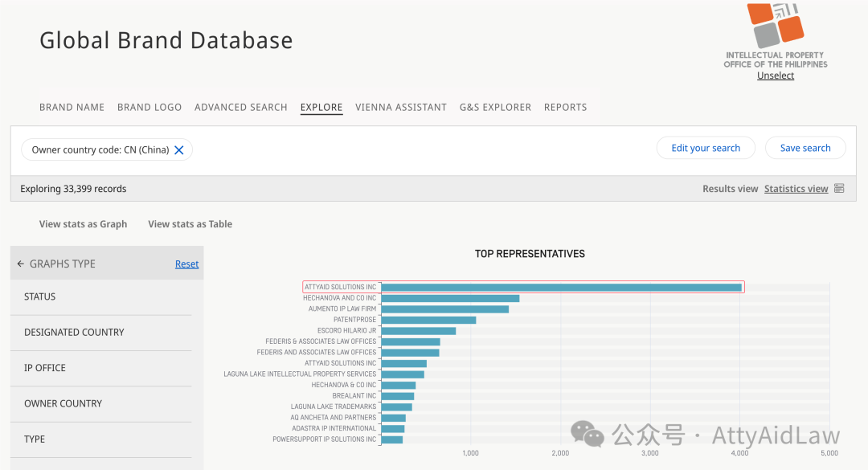Click the PATENTPROSE label text
868x470 pixels.
354,320
